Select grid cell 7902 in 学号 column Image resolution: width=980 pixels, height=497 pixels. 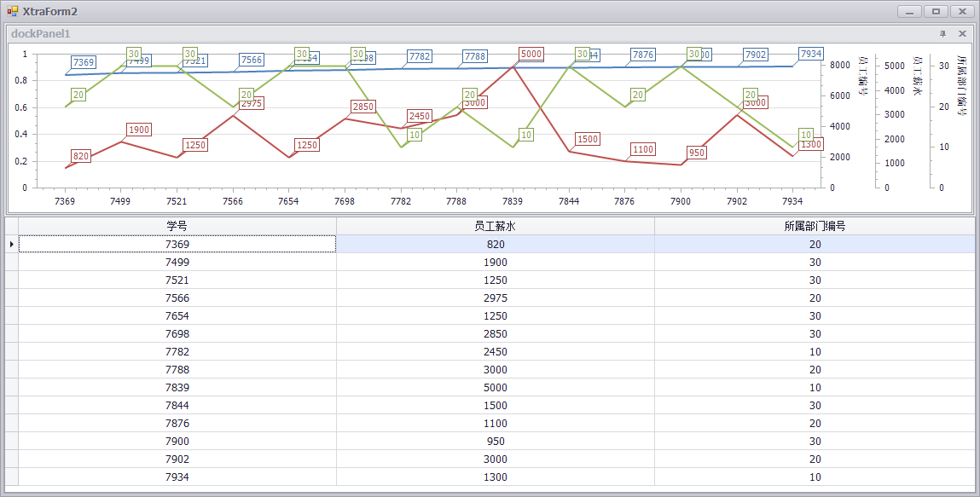(x=177, y=459)
